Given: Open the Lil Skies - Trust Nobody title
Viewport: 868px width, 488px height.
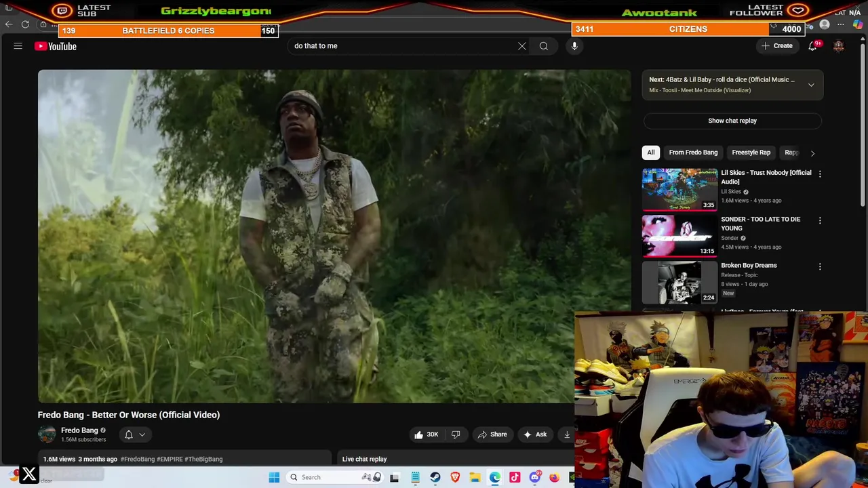Looking at the screenshot, I should 766,177.
